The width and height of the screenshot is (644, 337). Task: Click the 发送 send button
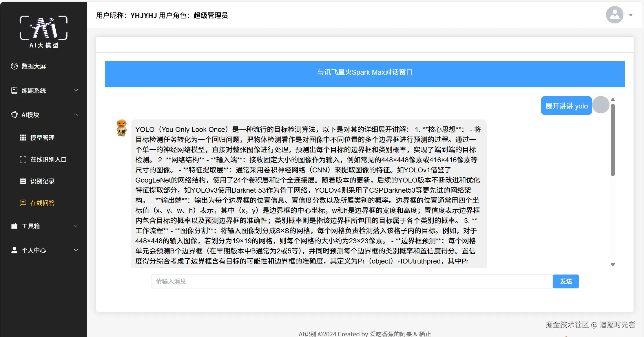(565, 281)
